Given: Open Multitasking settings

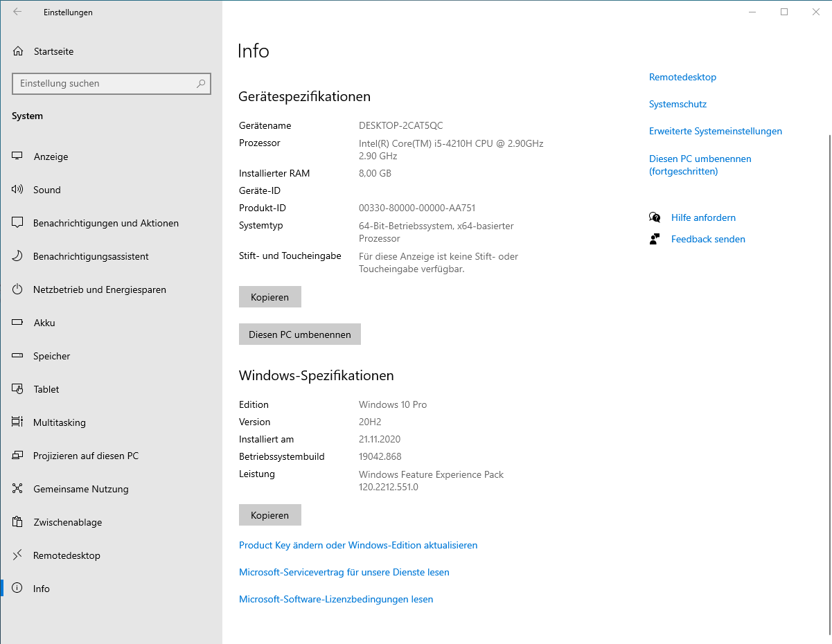Looking at the screenshot, I should coord(112,422).
